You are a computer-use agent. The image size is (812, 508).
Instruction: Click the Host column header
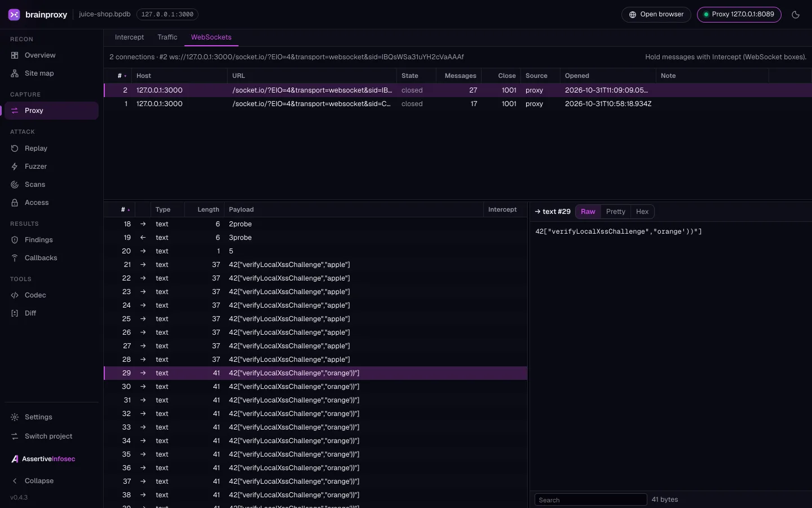coord(179,76)
